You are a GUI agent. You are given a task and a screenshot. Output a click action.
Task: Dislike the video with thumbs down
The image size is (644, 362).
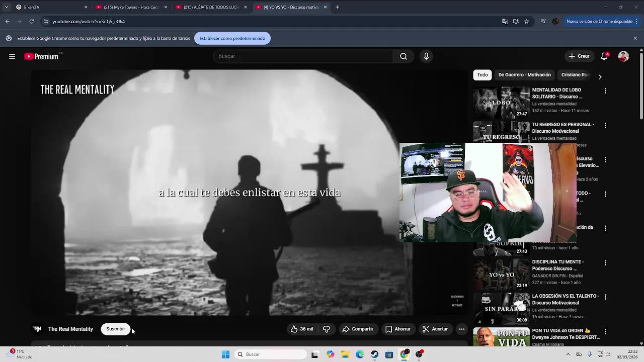[x=327, y=329]
